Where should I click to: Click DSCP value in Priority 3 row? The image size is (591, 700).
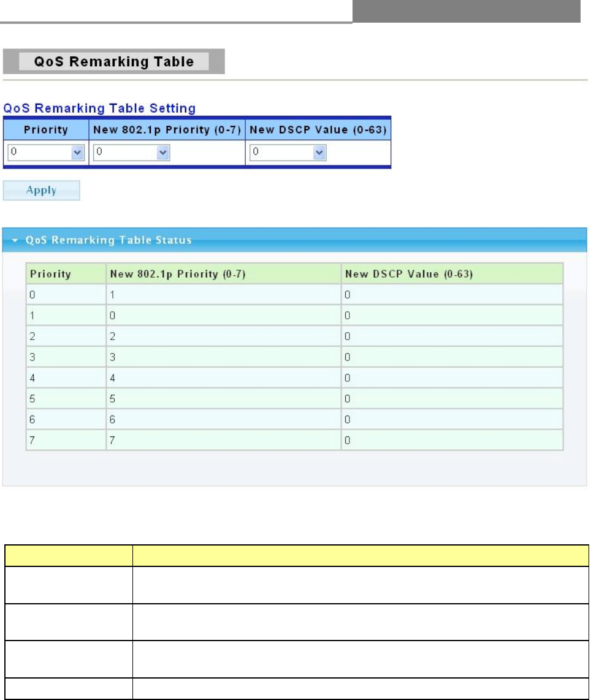(x=452, y=357)
